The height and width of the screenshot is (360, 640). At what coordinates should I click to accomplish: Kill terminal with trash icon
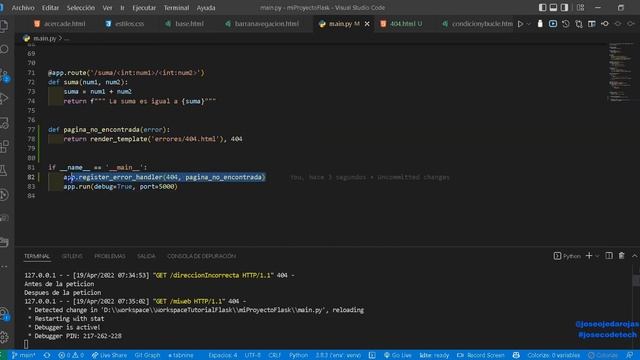(x=622, y=256)
